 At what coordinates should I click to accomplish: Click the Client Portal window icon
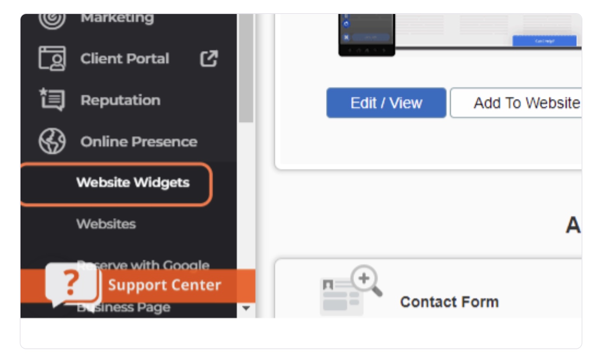pos(52,59)
